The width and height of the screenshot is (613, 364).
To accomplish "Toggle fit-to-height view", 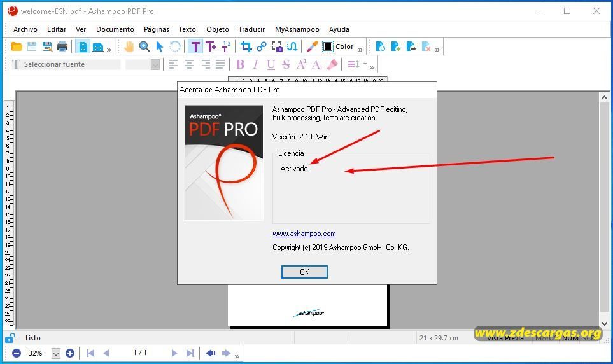I will 83,47.
